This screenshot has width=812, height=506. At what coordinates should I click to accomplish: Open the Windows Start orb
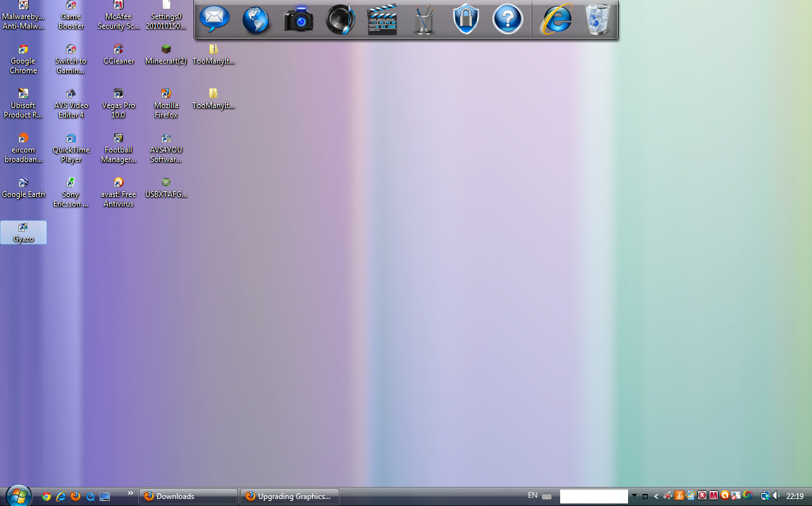(18, 495)
